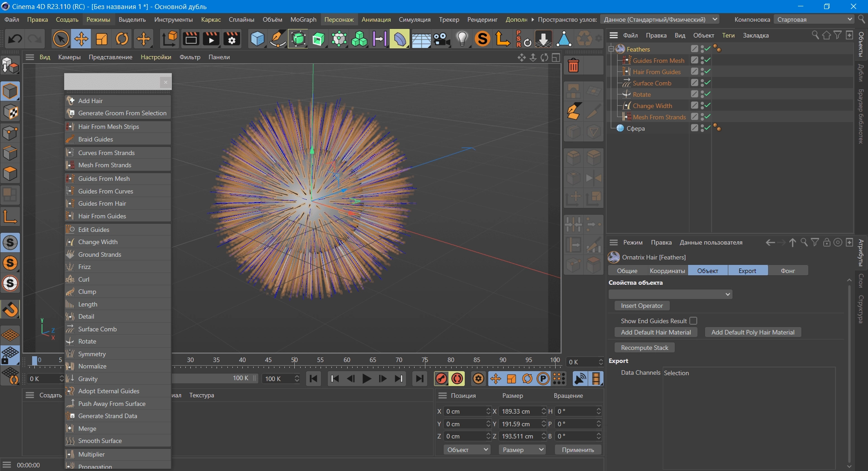
Task: Click the orange S Ornatrix icon in toolbar
Action: click(482, 39)
